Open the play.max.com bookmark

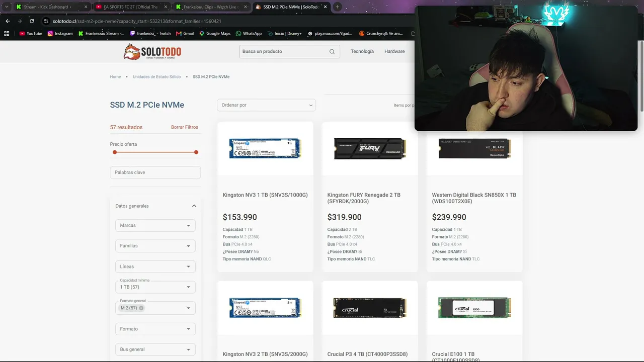(330, 34)
